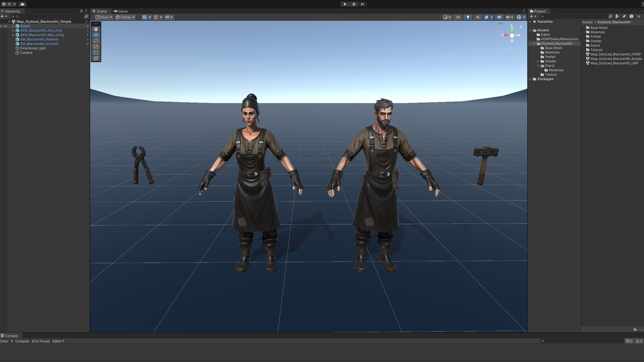Open the Global handle rotation dropdown
The image size is (644, 362).
click(x=125, y=17)
